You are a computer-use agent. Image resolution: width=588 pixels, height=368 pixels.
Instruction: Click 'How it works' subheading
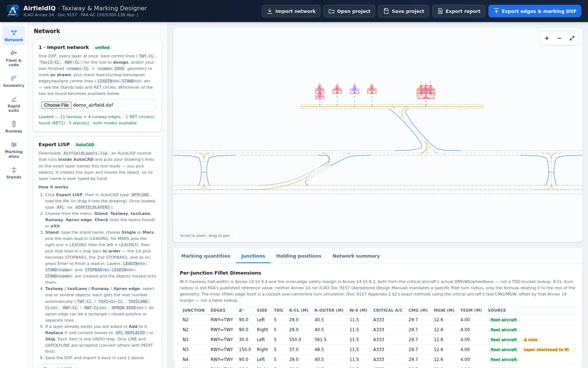tap(53, 187)
